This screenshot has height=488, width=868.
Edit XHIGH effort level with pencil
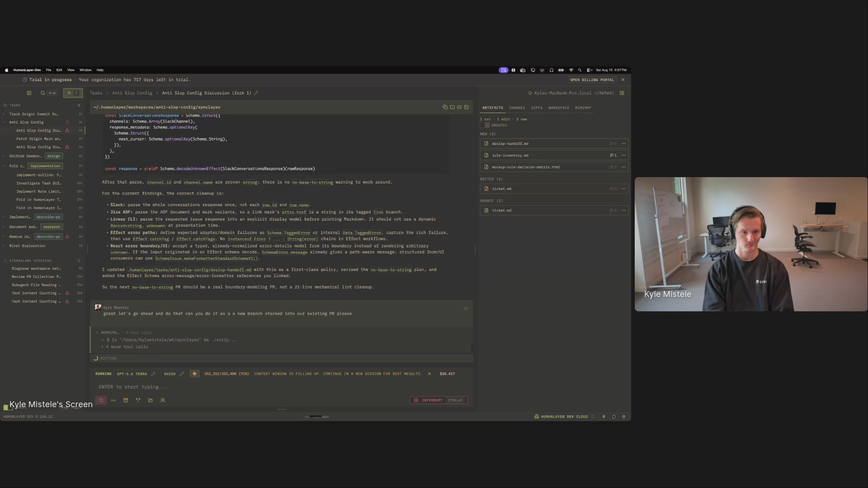pyautogui.click(x=182, y=374)
